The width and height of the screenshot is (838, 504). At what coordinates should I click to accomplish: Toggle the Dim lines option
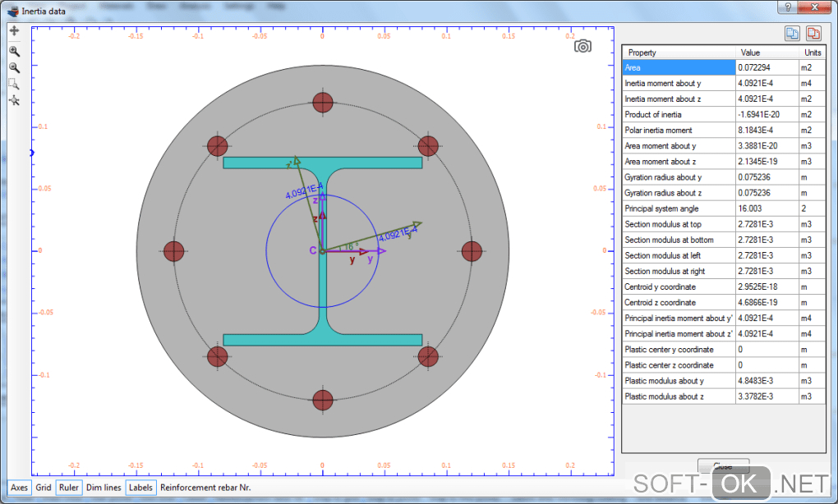click(x=104, y=488)
